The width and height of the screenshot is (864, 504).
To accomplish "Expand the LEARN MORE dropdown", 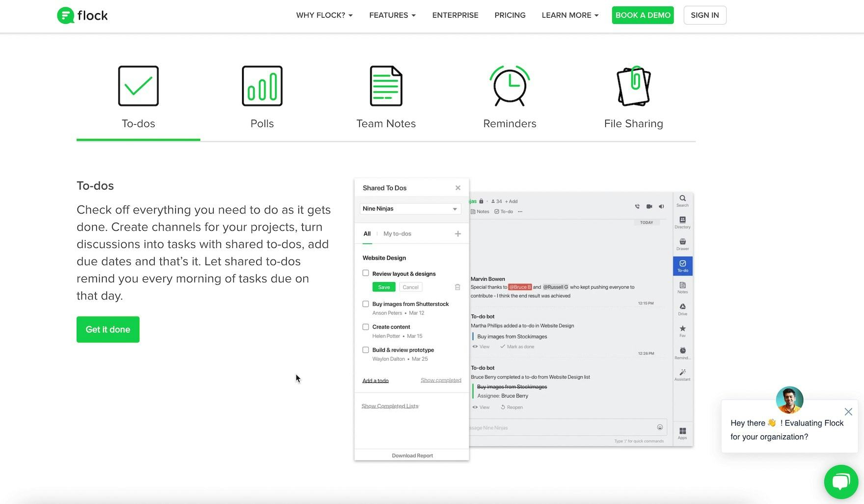I will click(x=570, y=15).
